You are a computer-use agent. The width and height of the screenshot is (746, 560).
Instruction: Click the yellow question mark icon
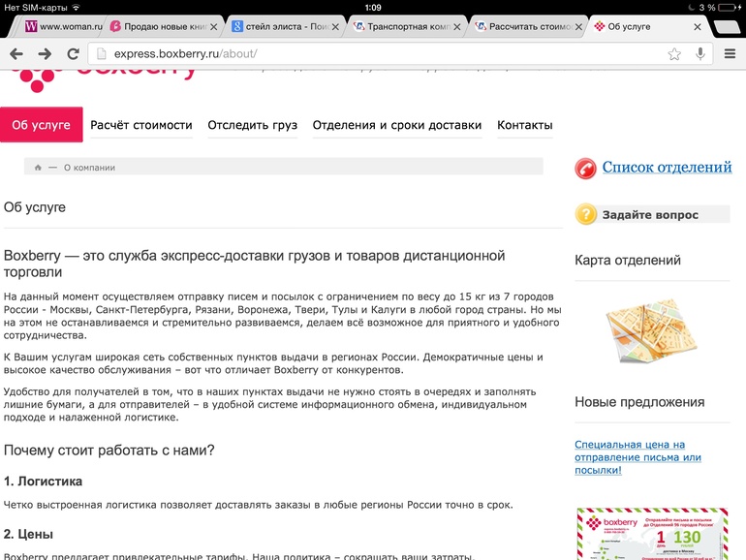586,214
